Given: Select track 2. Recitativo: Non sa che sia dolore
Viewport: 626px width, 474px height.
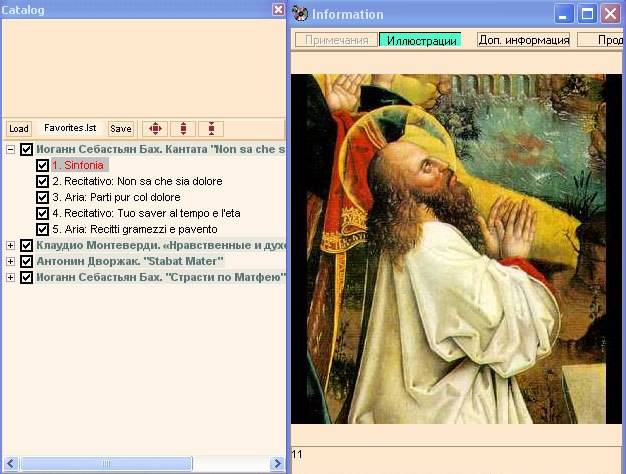Looking at the screenshot, I should pos(137,181).
